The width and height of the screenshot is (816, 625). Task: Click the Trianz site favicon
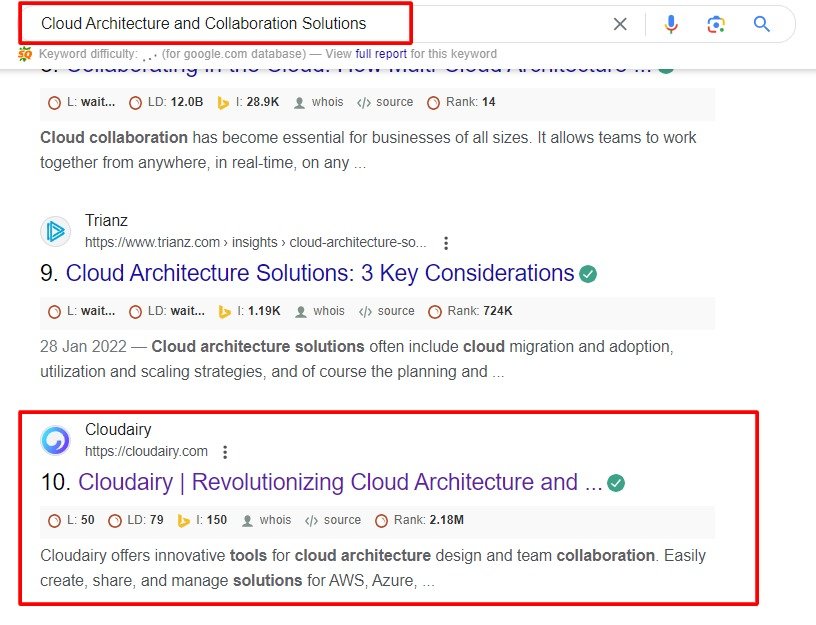tap(55, 231)
